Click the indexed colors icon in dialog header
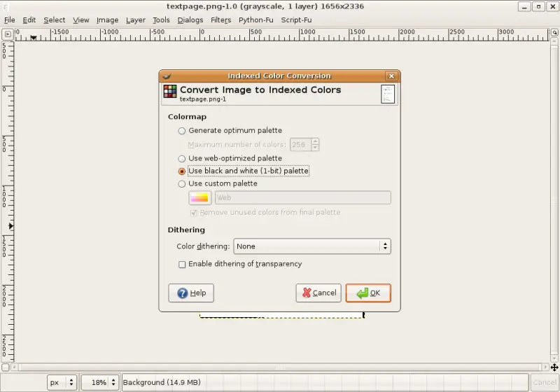The width and height of the screenshot is (560, 392). (170, 92)
